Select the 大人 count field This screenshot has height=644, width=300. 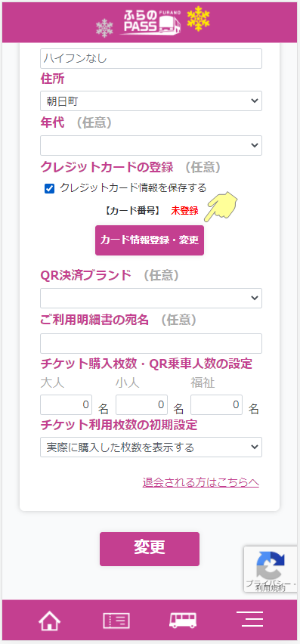66,404
